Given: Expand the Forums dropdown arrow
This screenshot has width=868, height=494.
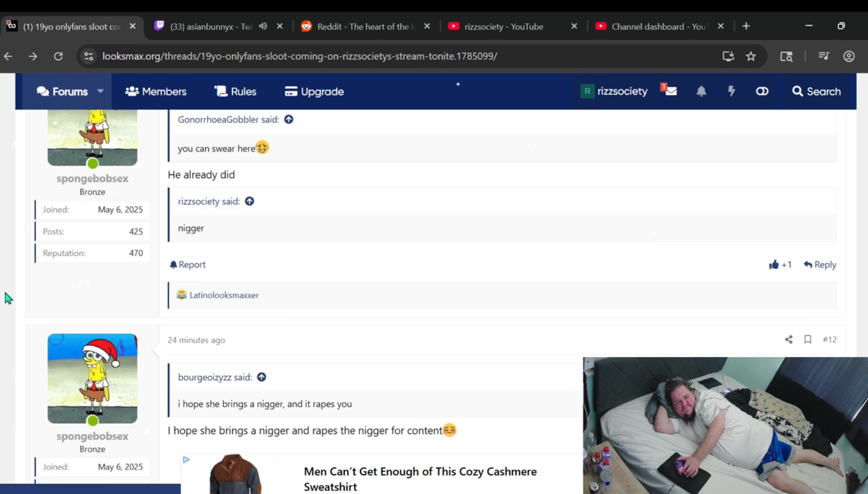Looking at the screenshot, I should tap(100, 91).
